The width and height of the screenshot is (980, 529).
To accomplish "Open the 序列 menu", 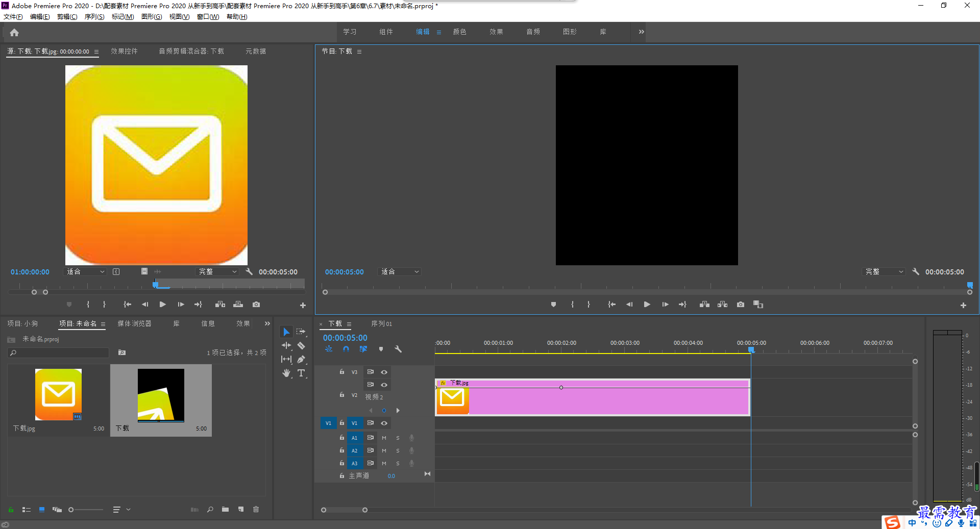I will 94,17.
